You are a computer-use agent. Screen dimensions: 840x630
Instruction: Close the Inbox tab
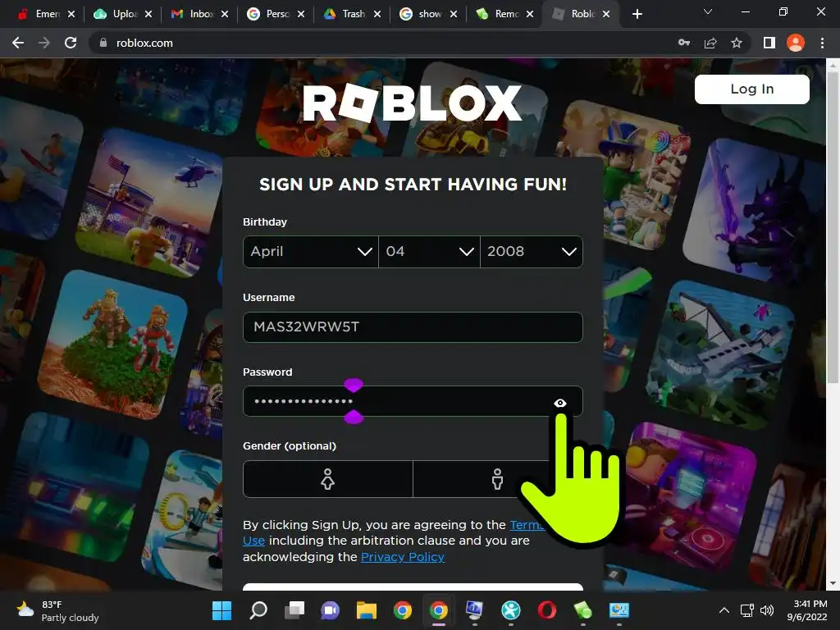click(x=225, y=14)
